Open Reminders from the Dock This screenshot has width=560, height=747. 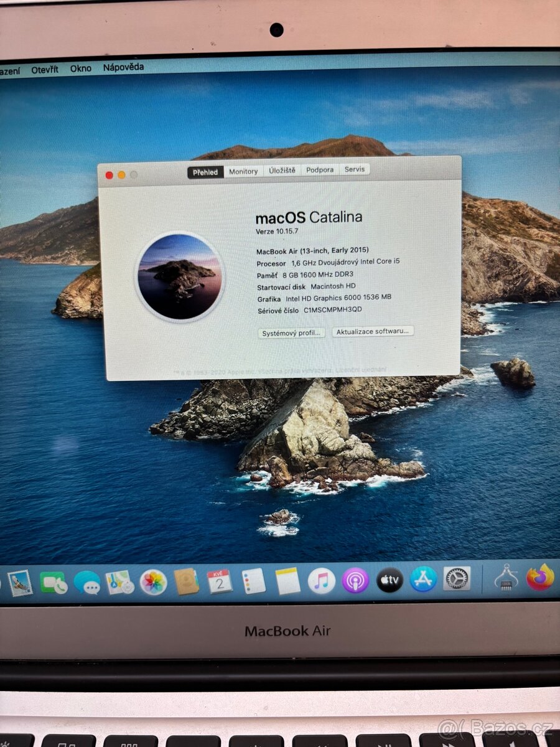(x=254, y=581)
